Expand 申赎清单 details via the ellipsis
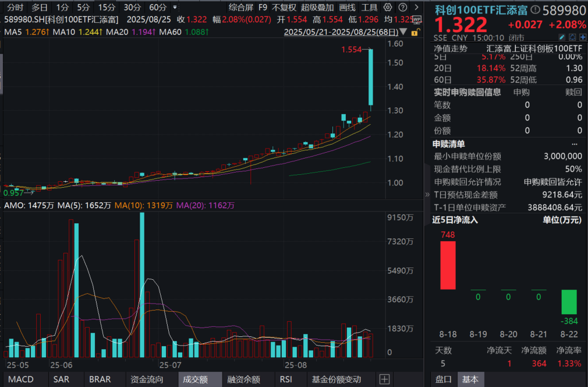Viewport: 588px width, 387px height. pos(576,143)
